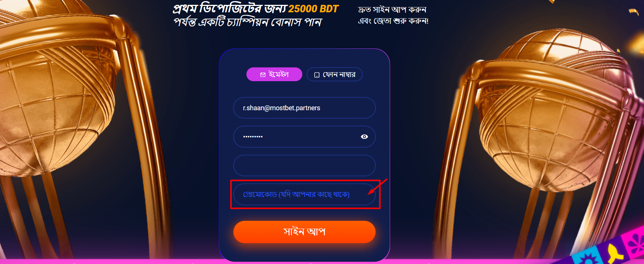Click the empty third input field
644x264 pixels.
[x=305, y=165]
